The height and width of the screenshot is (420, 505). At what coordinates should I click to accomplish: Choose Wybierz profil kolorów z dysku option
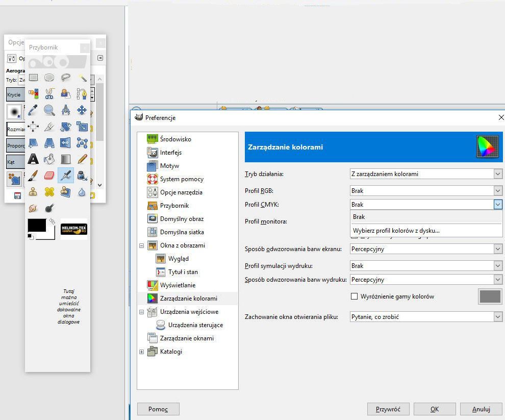(x=396, y=231)
